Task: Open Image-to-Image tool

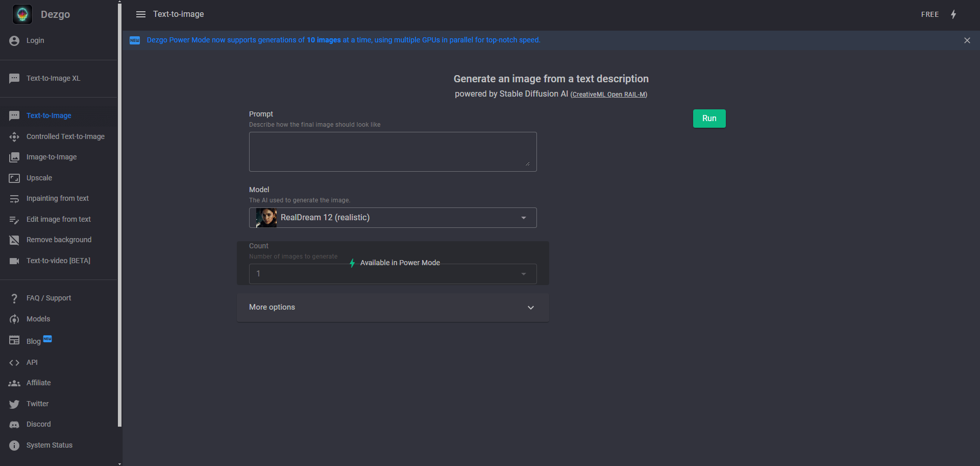Action: coord(52,157)
